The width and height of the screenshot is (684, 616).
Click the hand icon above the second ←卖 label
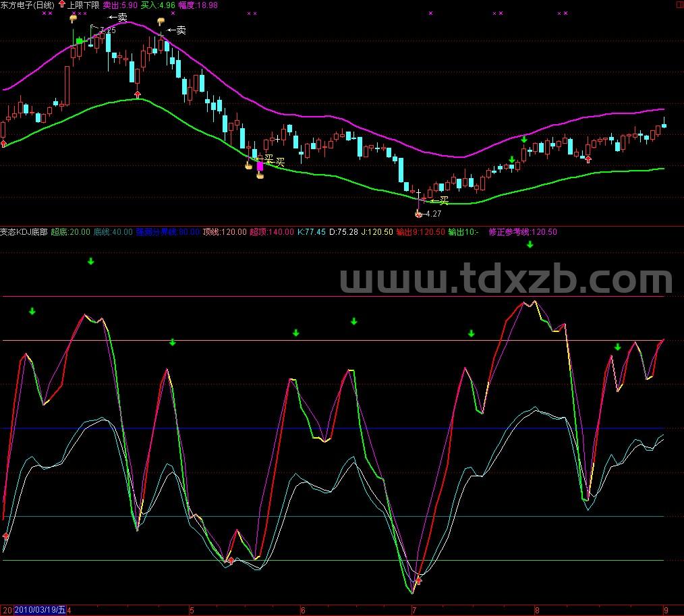tap(161, 22)
